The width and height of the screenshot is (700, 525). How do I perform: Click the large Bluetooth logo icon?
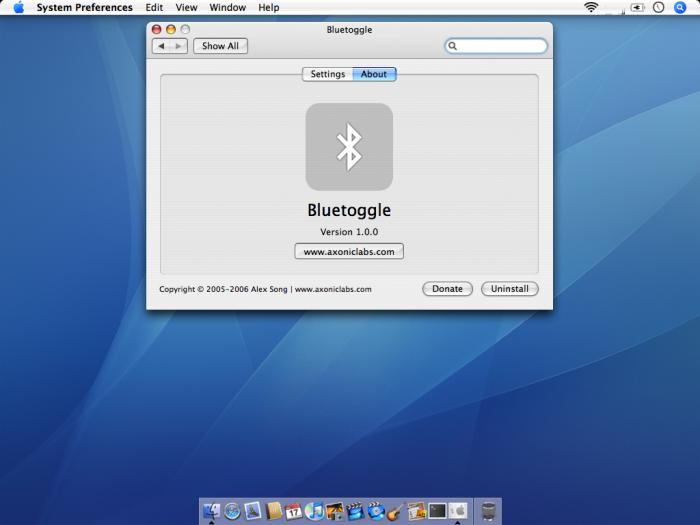point(349,147)
